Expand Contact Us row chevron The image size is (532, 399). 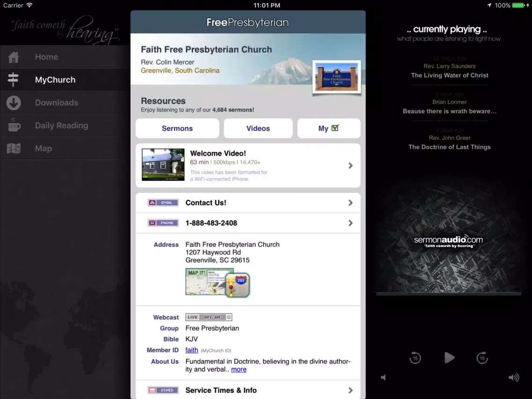350,203
